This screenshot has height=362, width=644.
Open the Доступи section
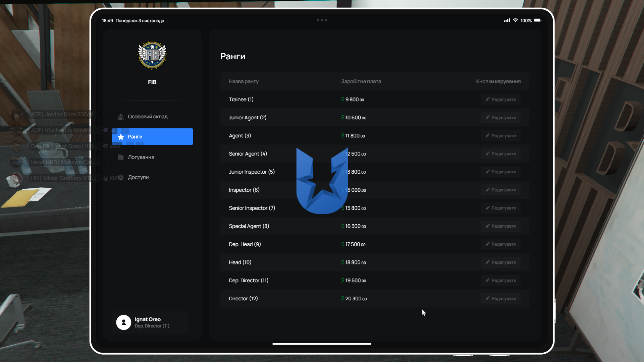pos(152,177)
